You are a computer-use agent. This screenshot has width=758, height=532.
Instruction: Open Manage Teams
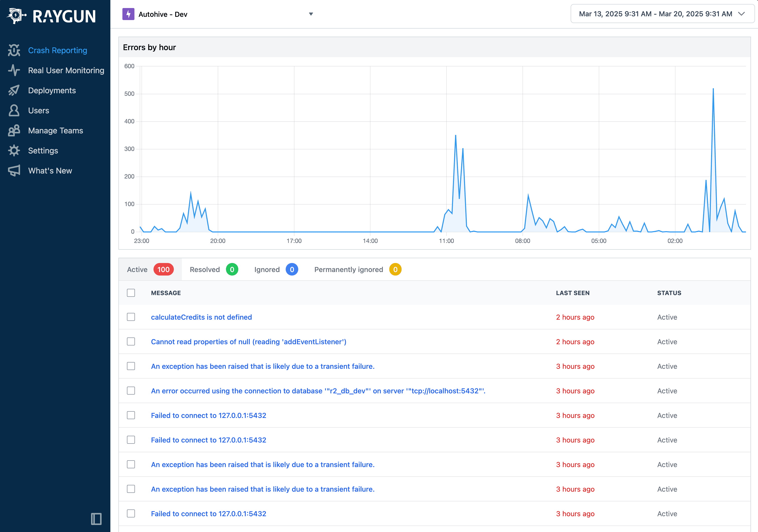tap(55, 131)
